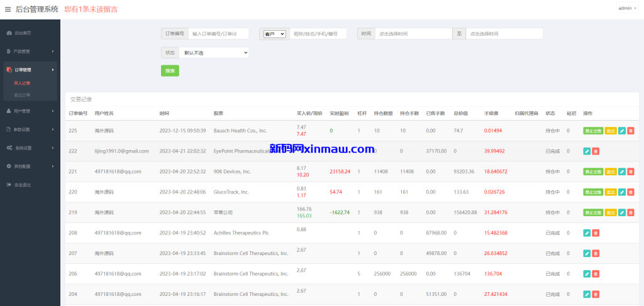Click the stock name Bausch Health Cos., Inc.

pyautogui.click(x=240, y=131)
